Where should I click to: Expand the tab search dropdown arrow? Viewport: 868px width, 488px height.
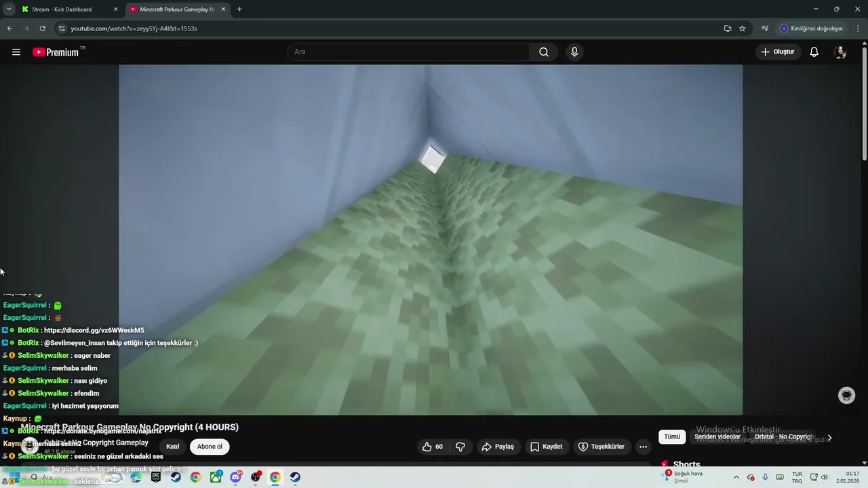click(x=9, y=9)
